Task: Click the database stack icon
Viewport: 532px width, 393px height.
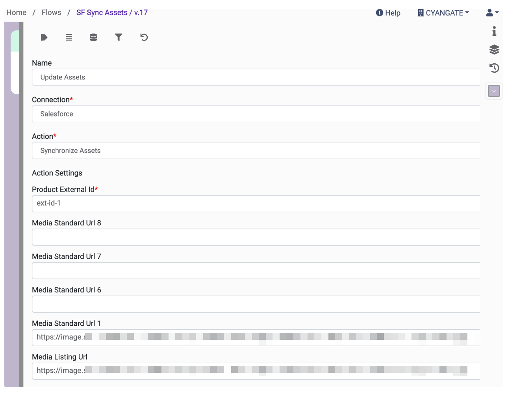Action: [x=93, y=37]
